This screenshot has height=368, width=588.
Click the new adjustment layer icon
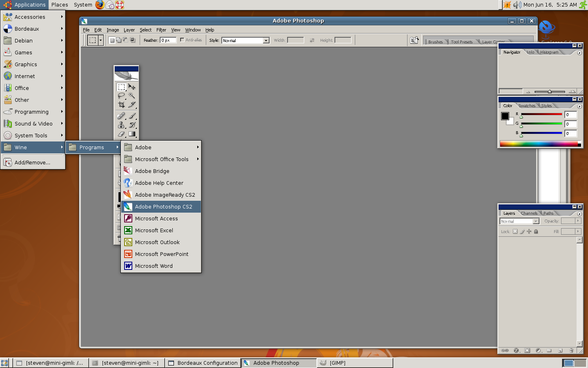[538, 350]
